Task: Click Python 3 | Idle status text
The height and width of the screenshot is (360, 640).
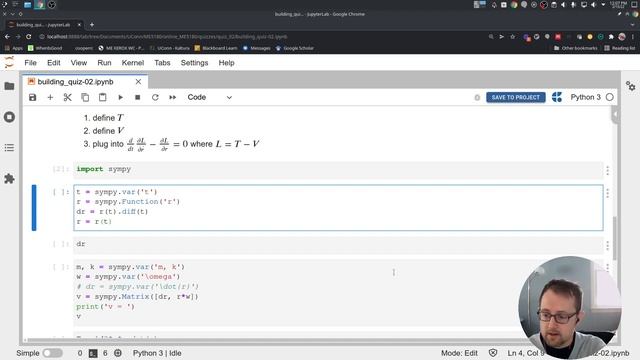Action: (157, 353)
